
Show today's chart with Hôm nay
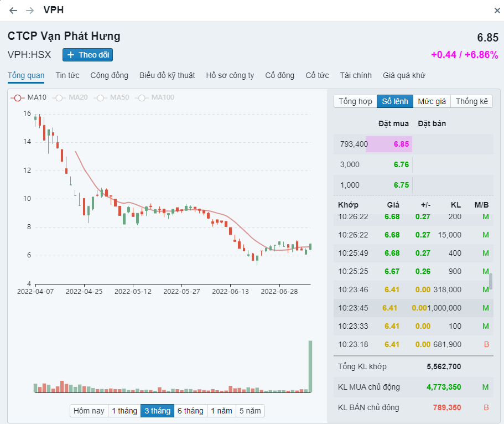pos(89,411)
